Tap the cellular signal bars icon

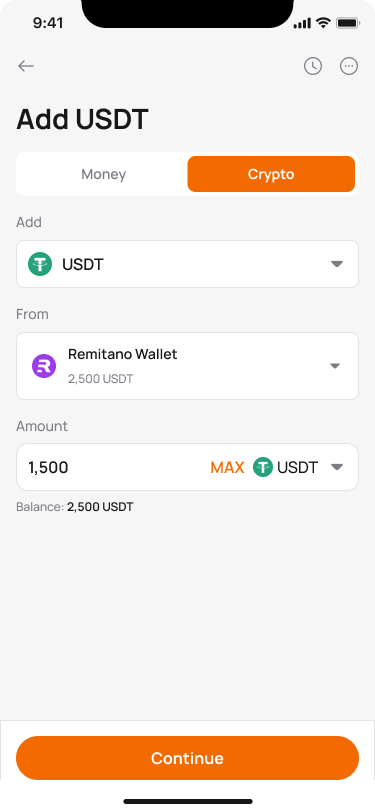302,23
